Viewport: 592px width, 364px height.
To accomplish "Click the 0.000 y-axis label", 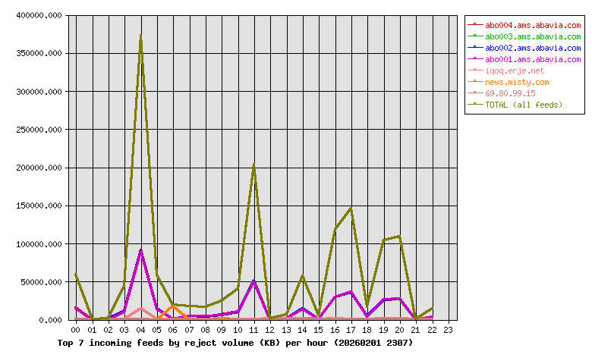I will coord(50,320).
